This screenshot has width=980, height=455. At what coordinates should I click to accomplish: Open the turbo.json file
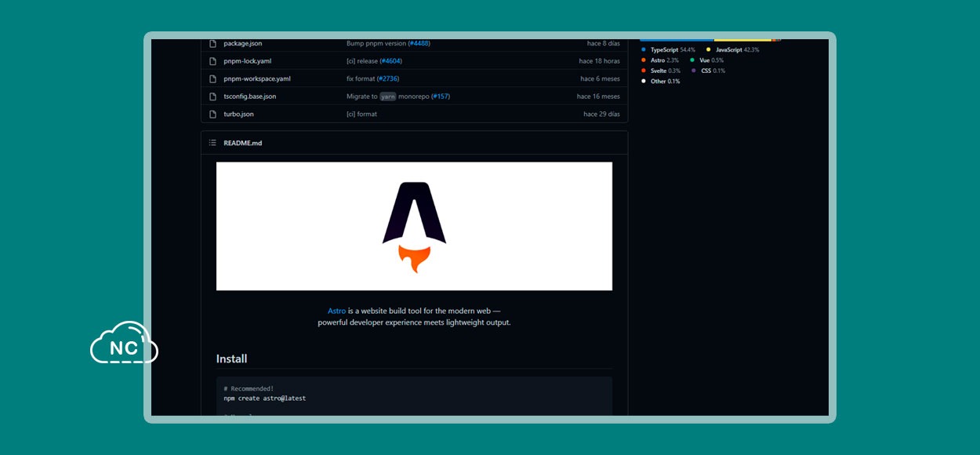238,114
